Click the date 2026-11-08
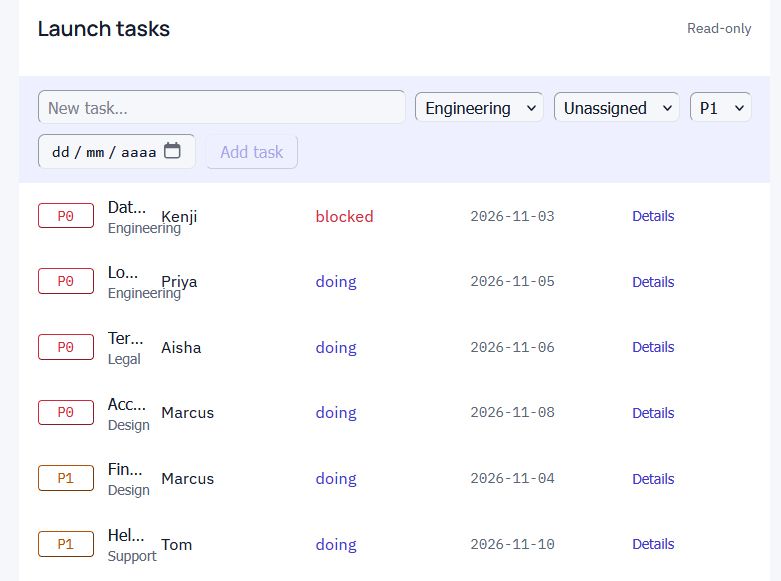Image resolution: width=781 pixels, height=581 pixels. click(513, 412)
